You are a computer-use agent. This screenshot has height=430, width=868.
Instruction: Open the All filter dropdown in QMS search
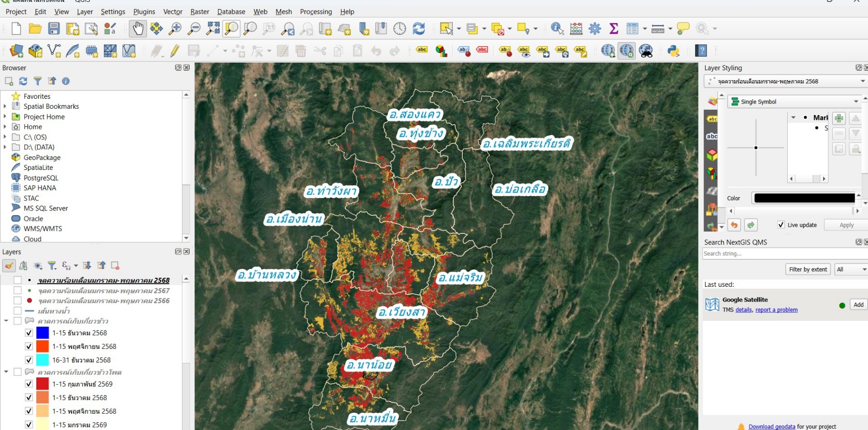point(851,270)
